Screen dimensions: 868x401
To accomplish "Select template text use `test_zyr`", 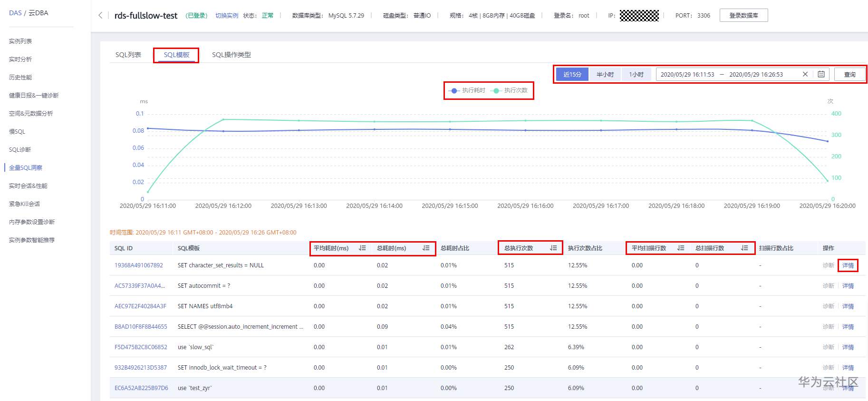I will click(195, 388).
